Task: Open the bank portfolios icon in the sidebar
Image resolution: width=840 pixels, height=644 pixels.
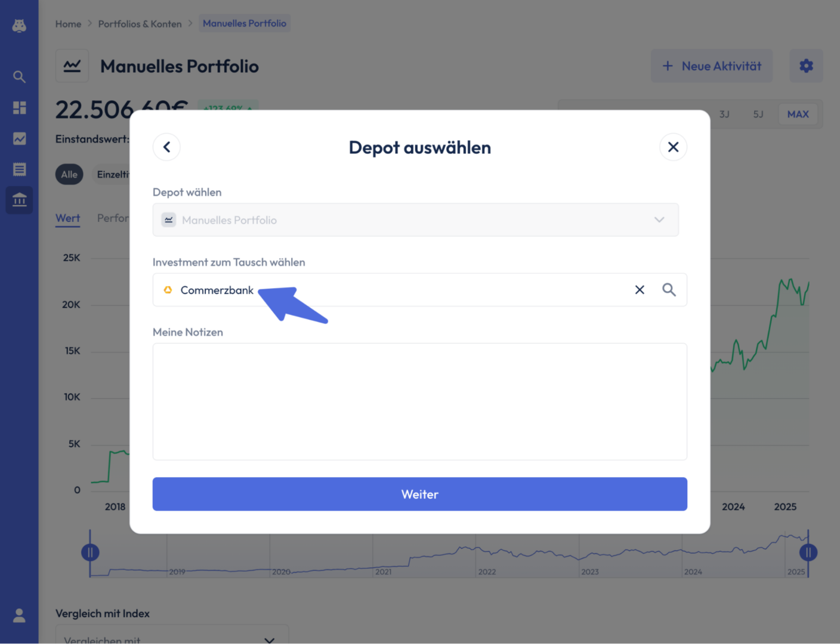Action: 19,200
